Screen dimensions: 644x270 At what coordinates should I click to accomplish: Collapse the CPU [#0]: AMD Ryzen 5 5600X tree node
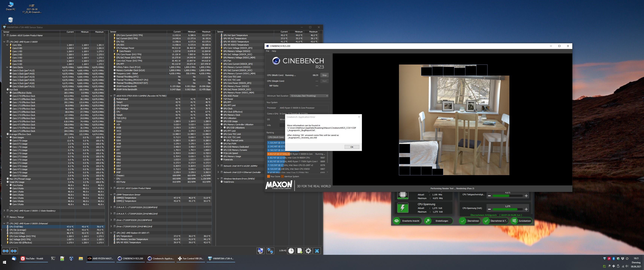pos(4,42)
